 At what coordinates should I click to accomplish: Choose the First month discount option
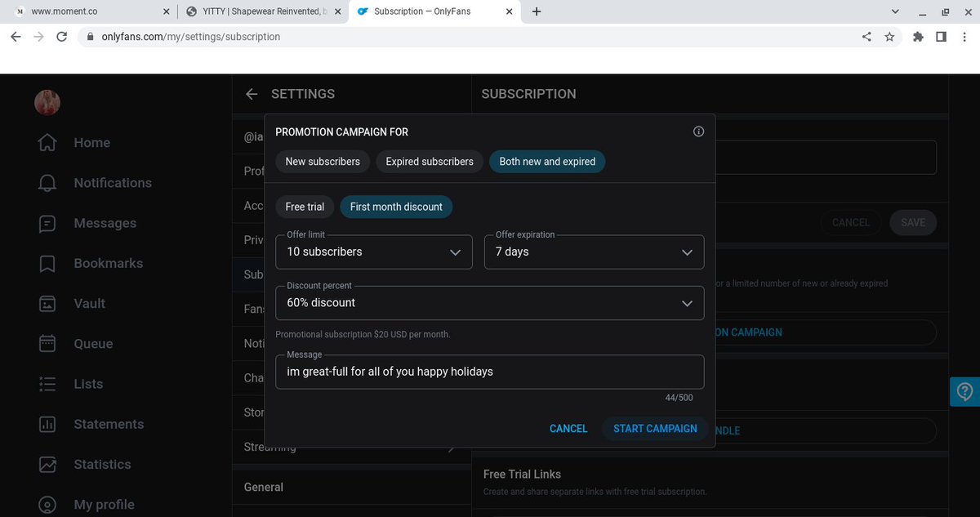pos(396,207)
